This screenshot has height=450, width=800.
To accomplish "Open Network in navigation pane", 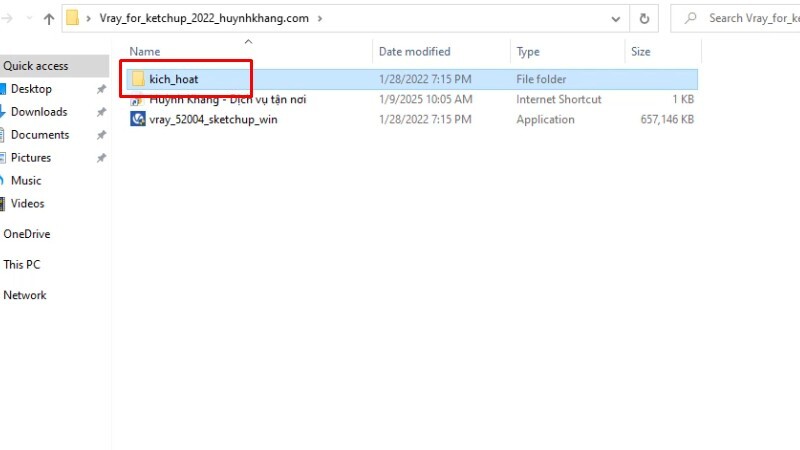I will click(x=24, y=295).
